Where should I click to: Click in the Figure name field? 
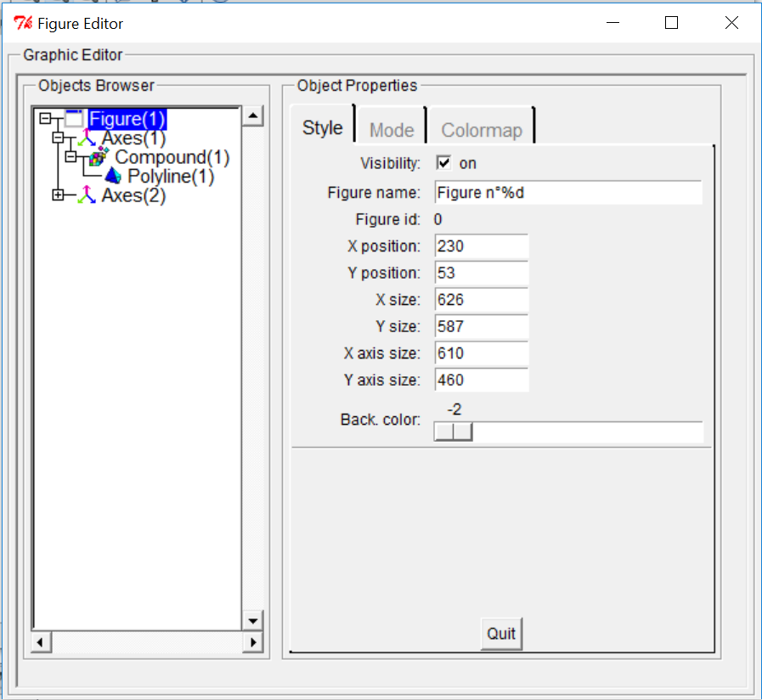pos(568,193)
